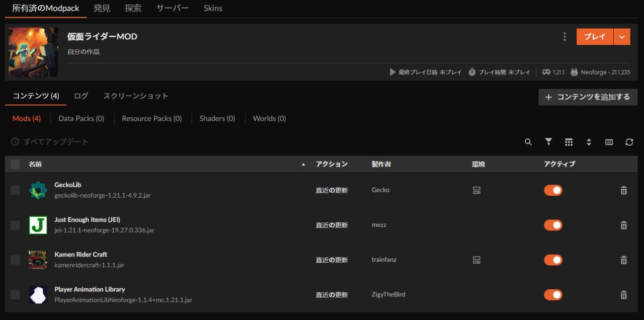Click the JEI green J icon
Viewport: 644px width, 320px height.
click(x=38, y=225)
